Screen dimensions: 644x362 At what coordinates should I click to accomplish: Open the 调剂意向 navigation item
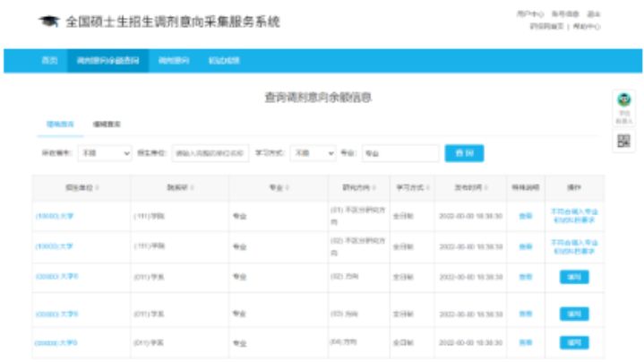(174, 61)
